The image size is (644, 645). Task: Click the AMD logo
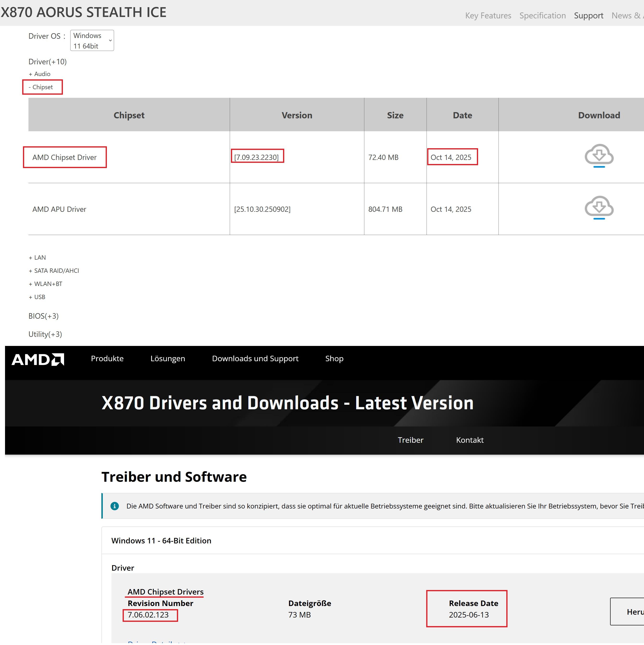(x=38, y=359)
